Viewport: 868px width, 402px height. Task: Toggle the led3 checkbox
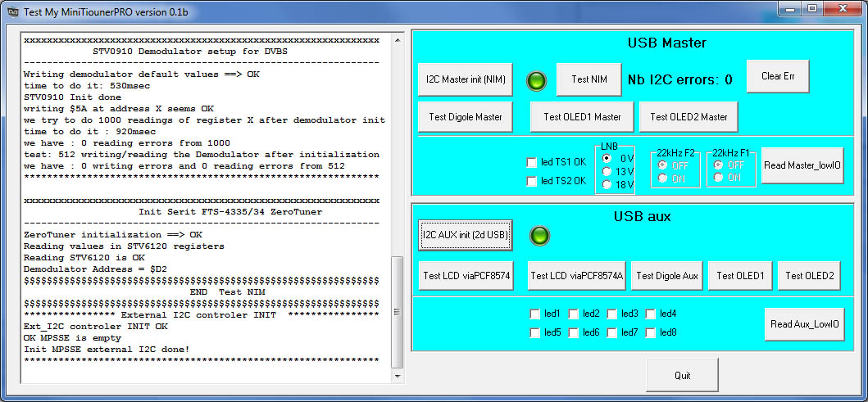tap(611, 314)
